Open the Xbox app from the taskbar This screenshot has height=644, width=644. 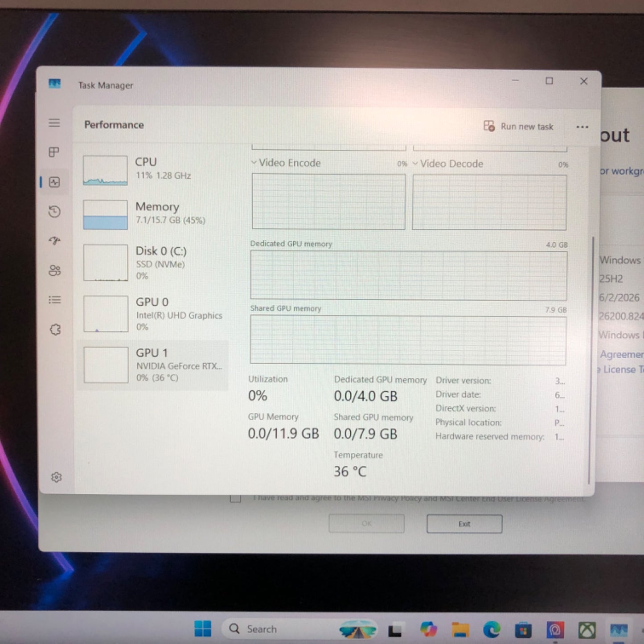coord(587,630)
